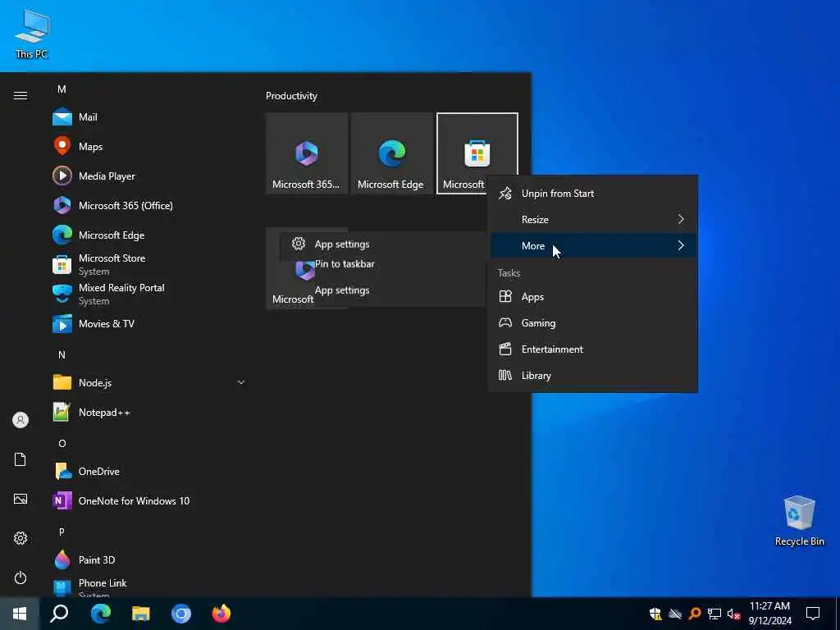Open Settings gear in Start sidebar
The image size is (840, 630).
click(21, 538)
